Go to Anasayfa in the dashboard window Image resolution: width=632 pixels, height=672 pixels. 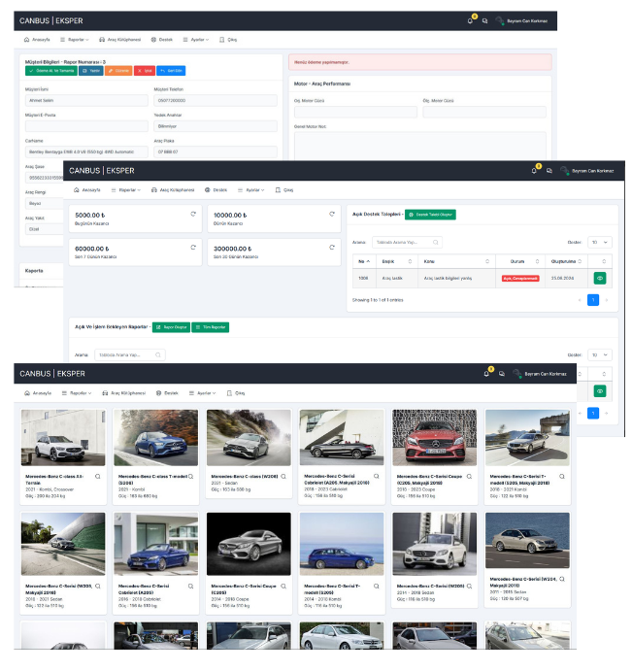click(87, 190)
